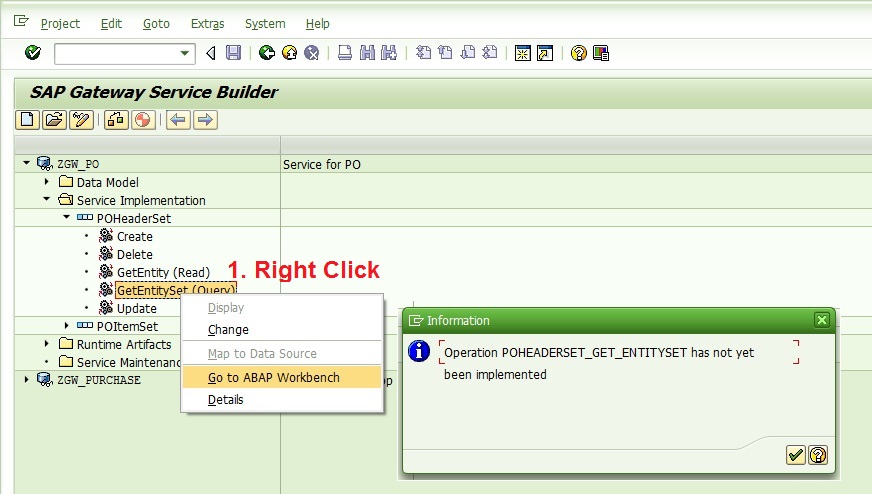Click the Next Page icon

point(468,53)
